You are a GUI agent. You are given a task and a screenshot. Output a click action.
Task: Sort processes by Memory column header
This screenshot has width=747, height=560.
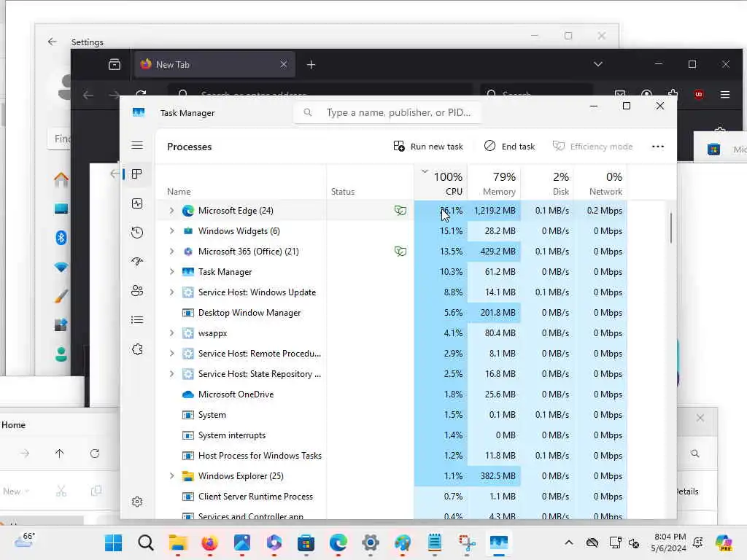[x=494, y=183]
